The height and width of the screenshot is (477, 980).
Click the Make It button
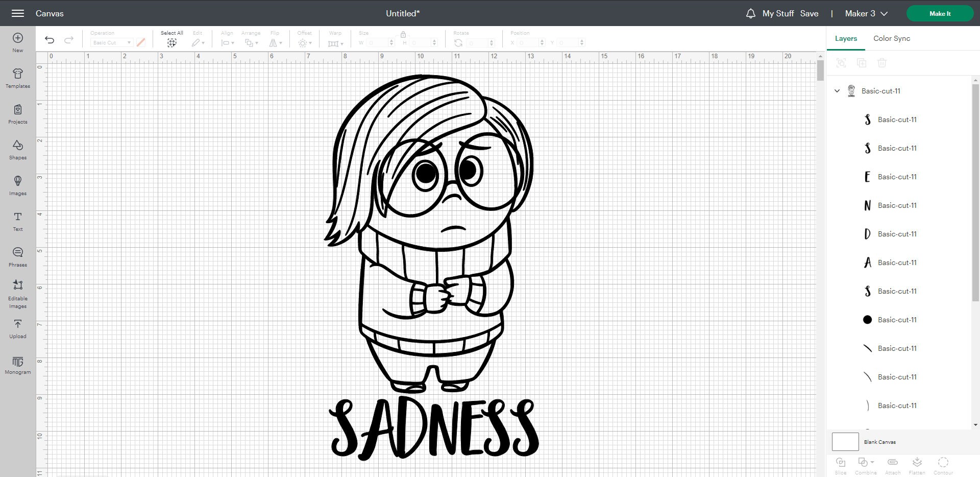tap(940, 13)
